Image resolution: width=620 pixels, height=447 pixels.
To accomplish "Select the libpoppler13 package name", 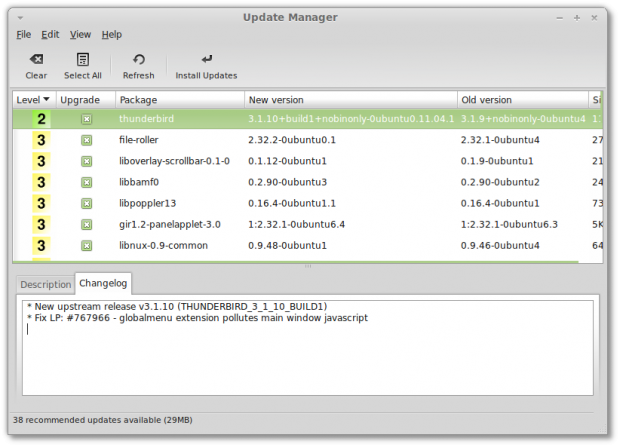I will point(147,204).
